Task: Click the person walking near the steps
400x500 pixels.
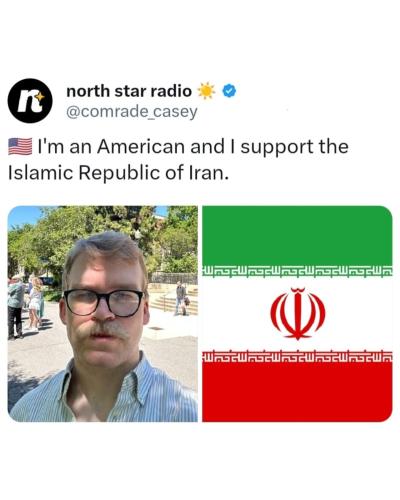Action: click(181, 298)
